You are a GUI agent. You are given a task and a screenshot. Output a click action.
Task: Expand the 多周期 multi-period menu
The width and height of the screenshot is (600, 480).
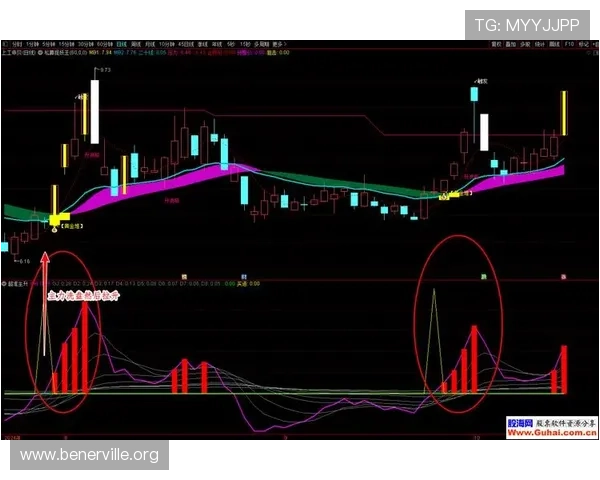pos(262,45)
